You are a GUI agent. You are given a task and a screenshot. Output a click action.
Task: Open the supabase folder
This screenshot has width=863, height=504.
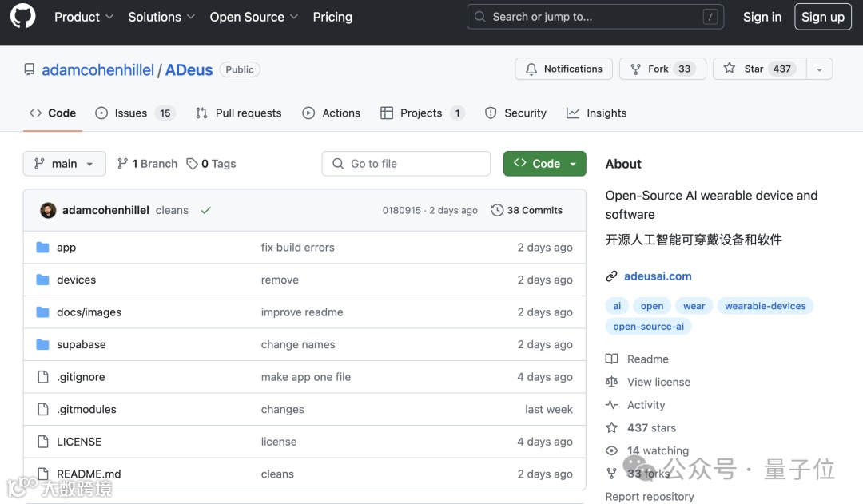pyautogui.click(x=81, y=344)
